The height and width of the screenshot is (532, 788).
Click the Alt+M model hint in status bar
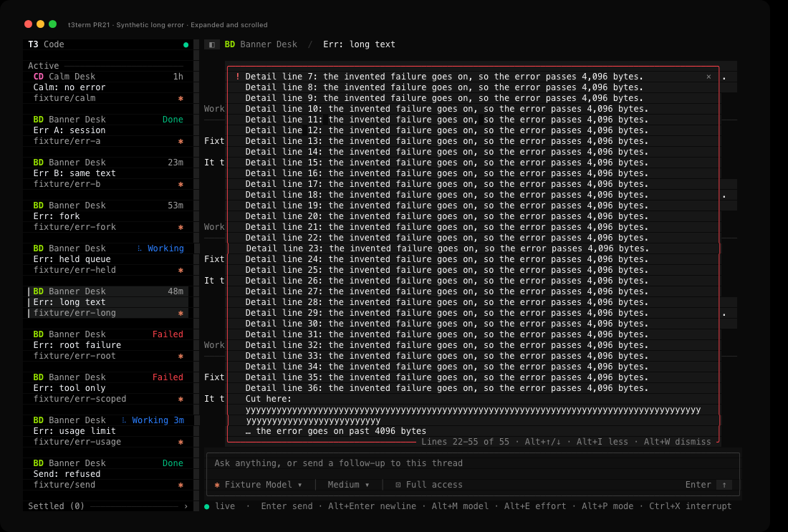460,506
